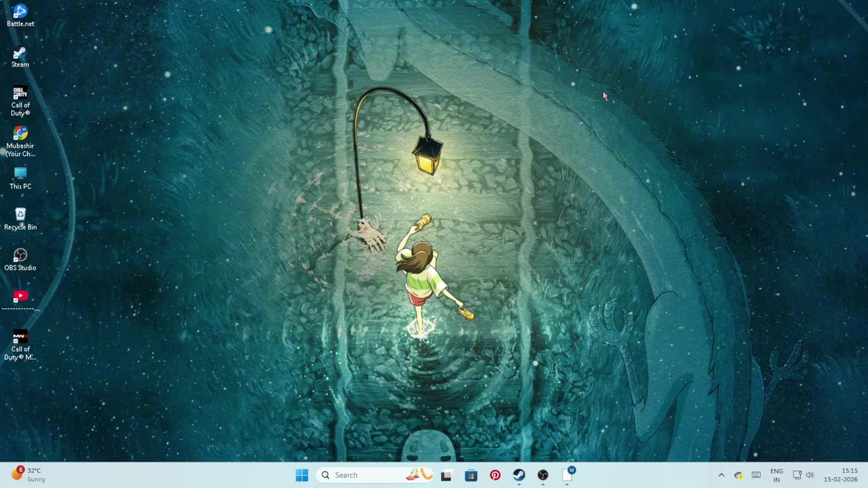Open the weather widget showing 32°C Sunny

[x=28, y=475]
